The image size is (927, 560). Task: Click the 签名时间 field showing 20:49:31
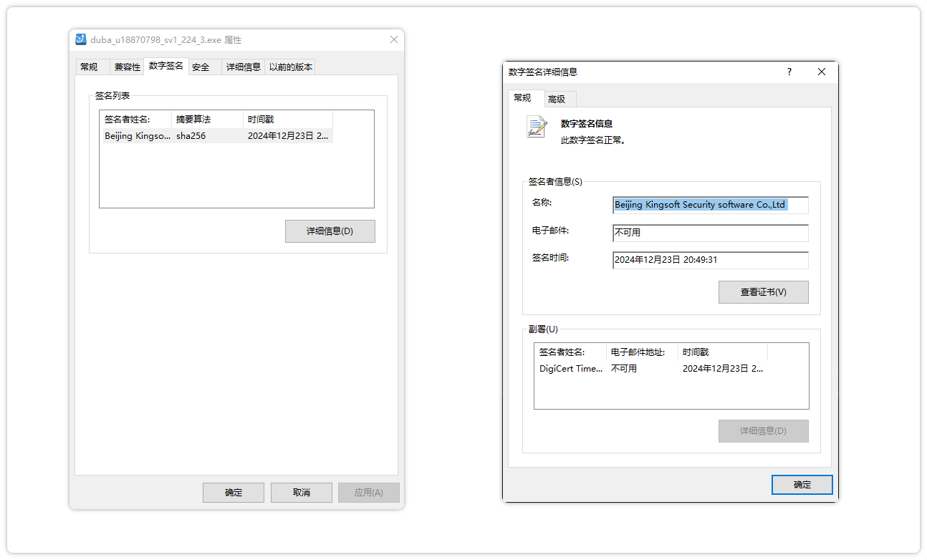click(710, 260)
